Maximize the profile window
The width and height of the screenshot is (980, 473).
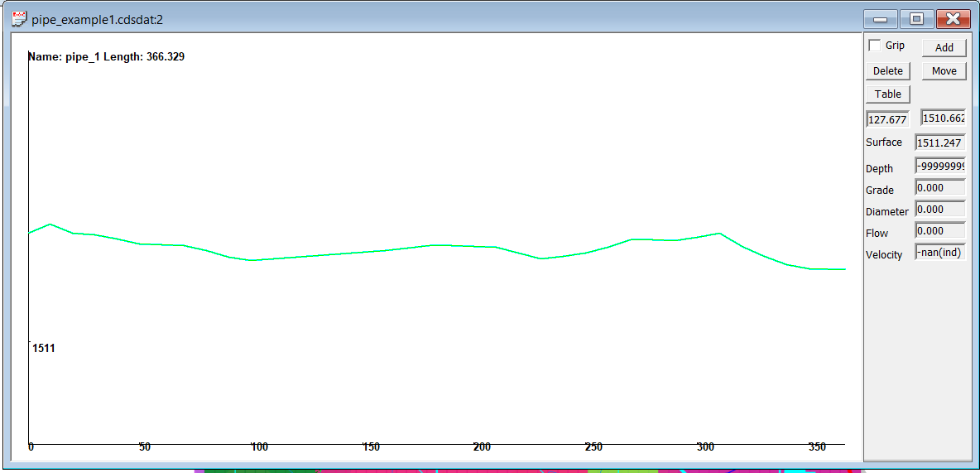(x=916, y=19)
